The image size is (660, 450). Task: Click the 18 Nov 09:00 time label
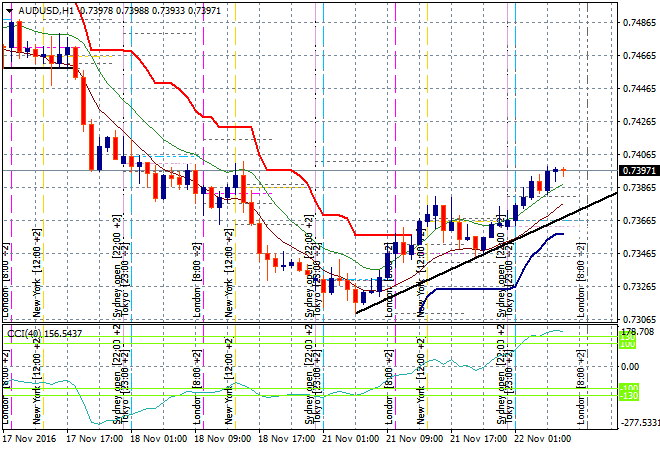pos(222,438)
